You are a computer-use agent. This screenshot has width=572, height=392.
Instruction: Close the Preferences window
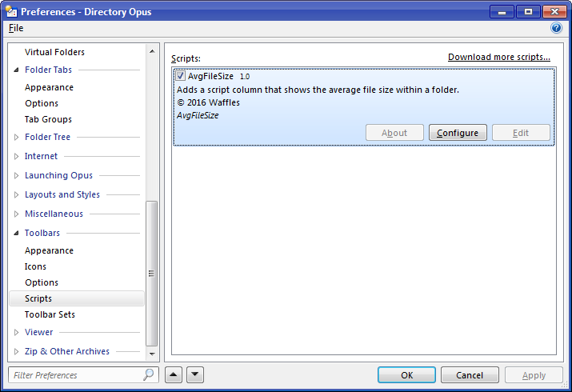tap(554, 12)
